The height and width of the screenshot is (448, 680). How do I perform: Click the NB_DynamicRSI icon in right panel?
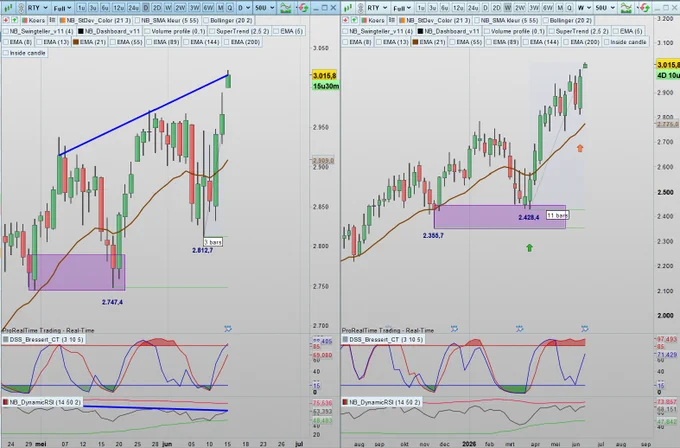point(346,402)
